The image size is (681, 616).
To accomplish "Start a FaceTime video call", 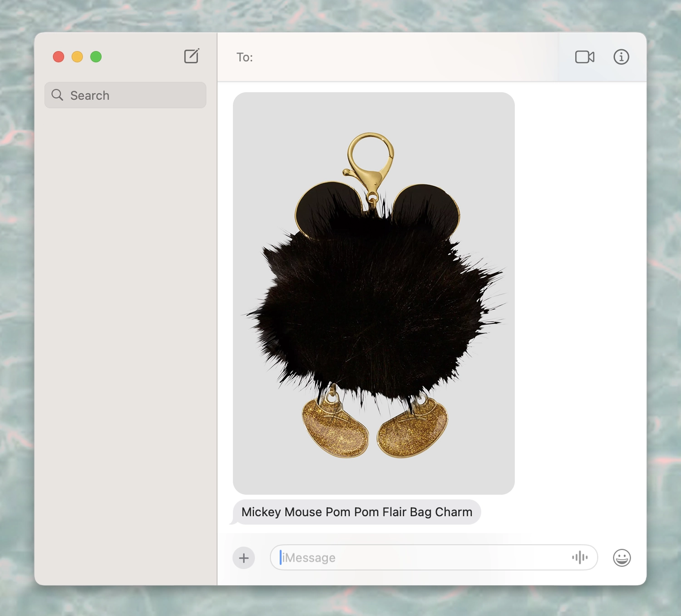I will (x=585, y=57).
